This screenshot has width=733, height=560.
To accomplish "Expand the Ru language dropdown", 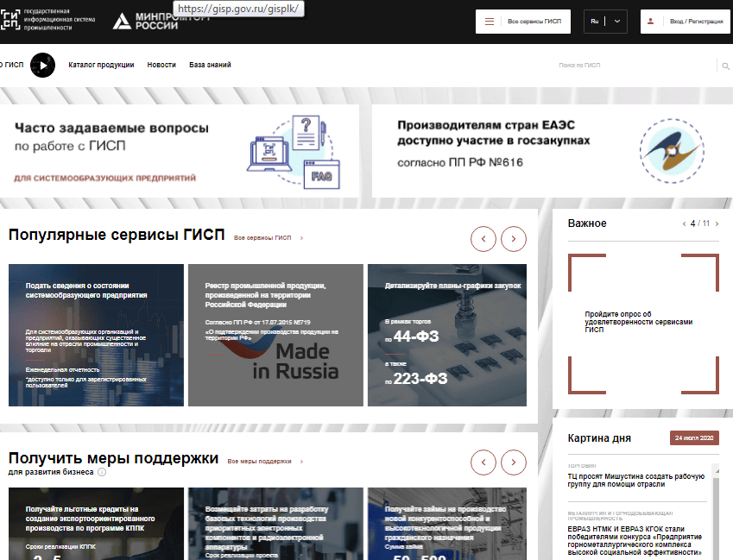I will click(616, 22).
